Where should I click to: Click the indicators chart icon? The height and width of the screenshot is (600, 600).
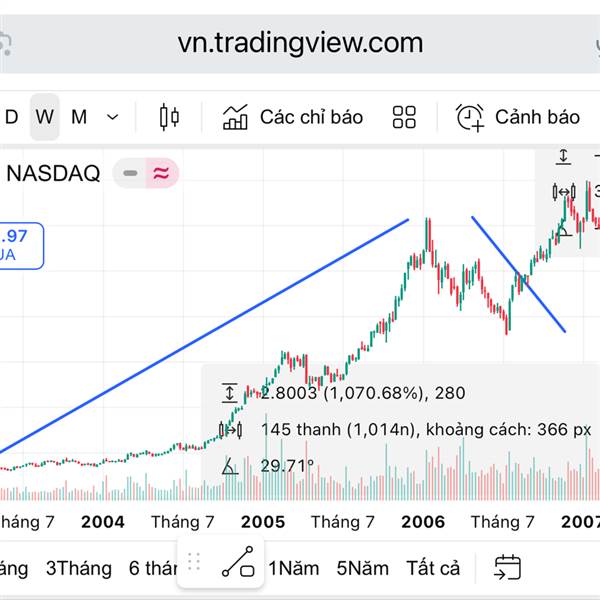point(236,117)
